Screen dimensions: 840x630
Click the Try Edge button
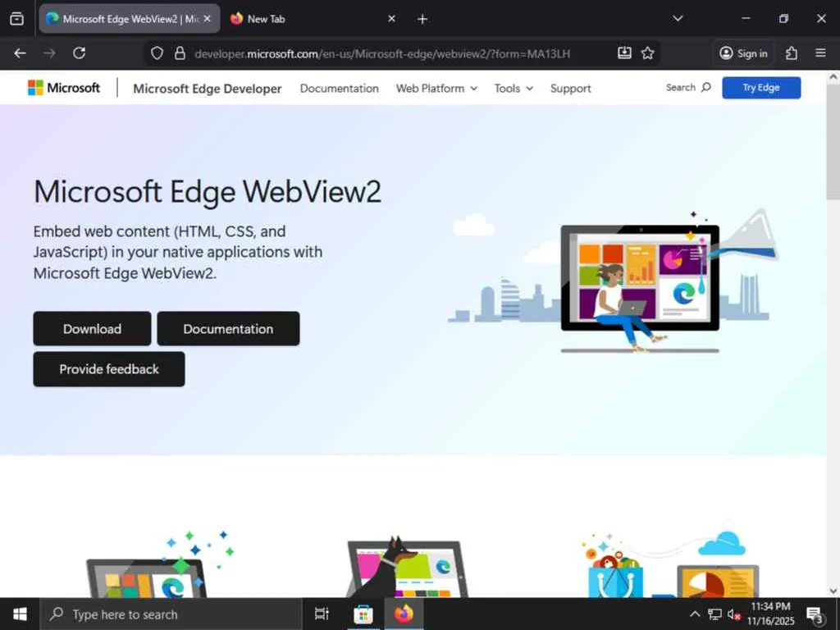(x=761, y=88)
